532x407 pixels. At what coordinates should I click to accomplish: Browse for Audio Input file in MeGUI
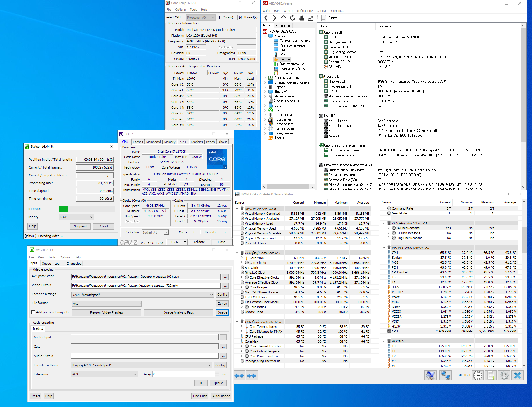tap(223, 338)
